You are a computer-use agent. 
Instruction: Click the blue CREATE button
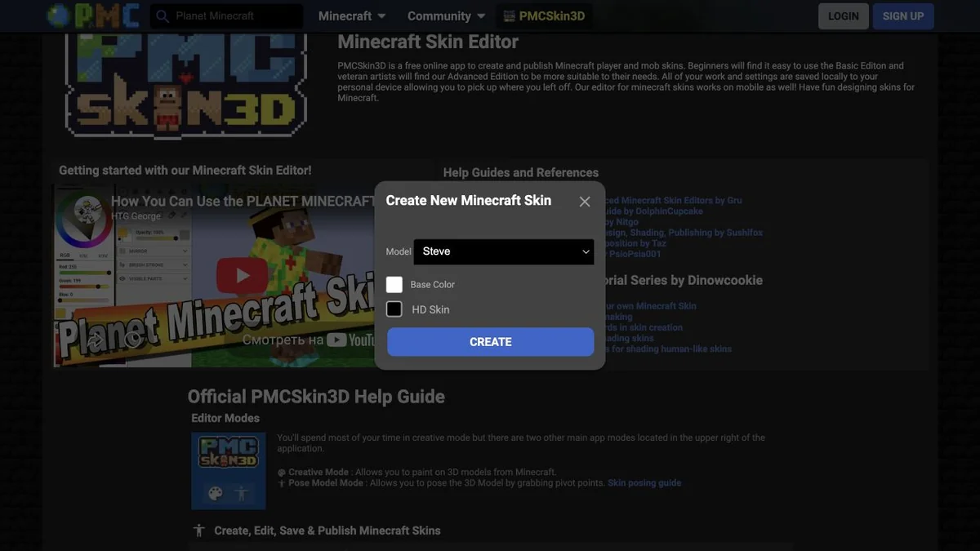click(x=491, y=342)
